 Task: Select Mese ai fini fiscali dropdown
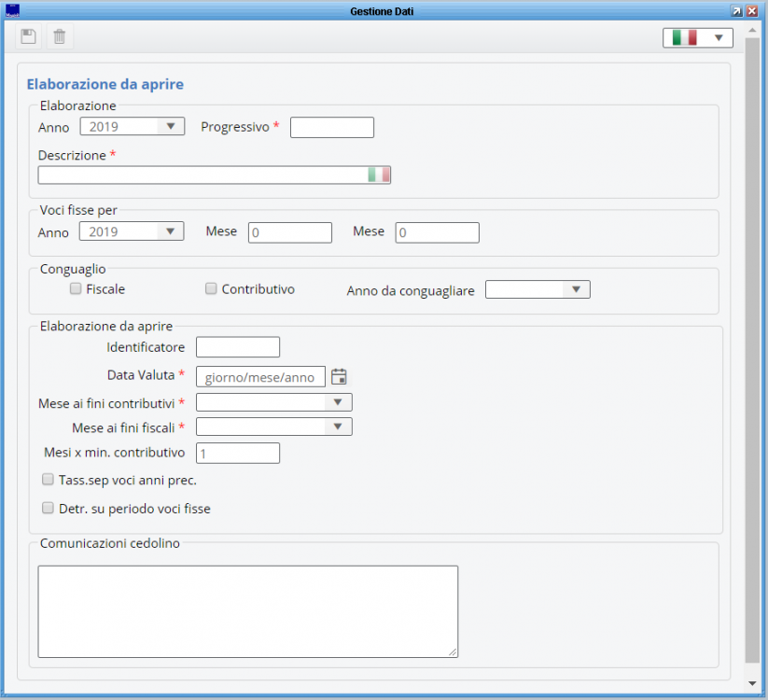pyautogui.click(x=273, y=427)
